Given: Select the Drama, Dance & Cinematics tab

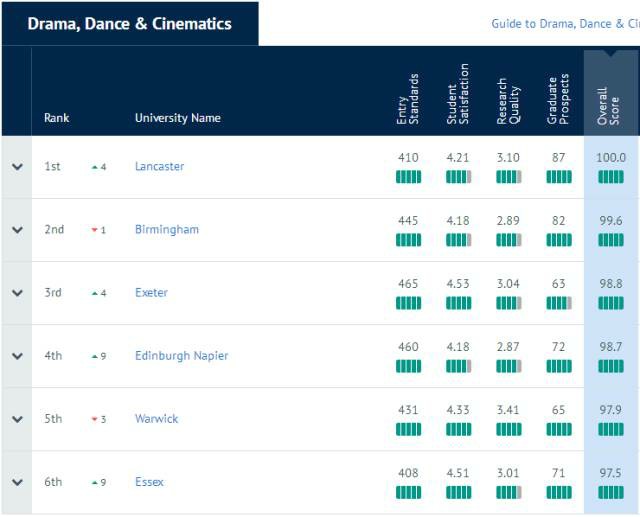Looking at the screenshot, I should tap(130, 24).
